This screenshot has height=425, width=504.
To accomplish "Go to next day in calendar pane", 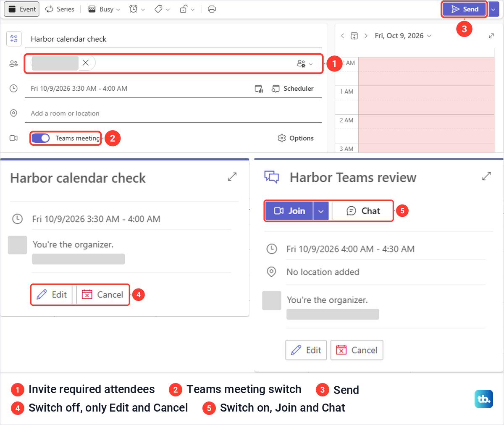I will tap(366, 36).
